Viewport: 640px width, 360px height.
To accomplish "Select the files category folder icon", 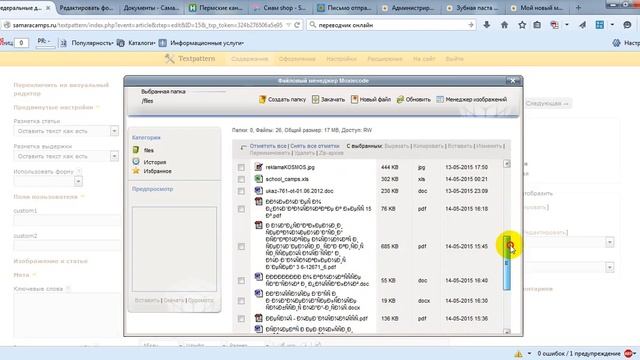I will tap(136, 150).
